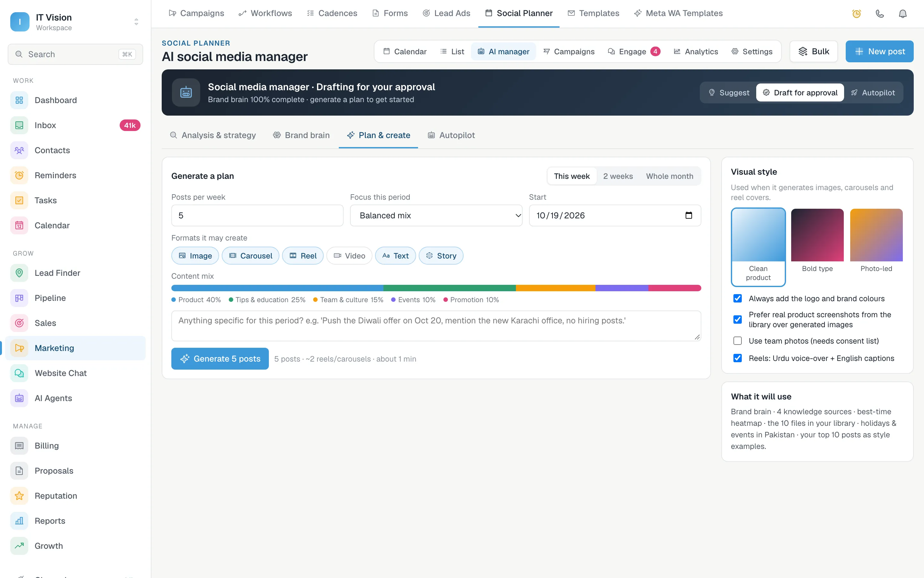This screenshot has height=578, width=924.
Task: Click the New post button
Action: [x=879, y=51]
